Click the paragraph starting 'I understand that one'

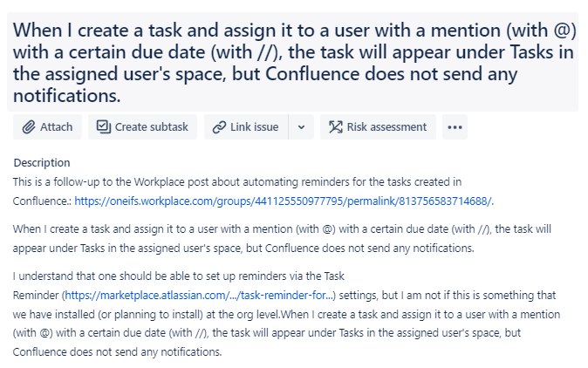286,314
